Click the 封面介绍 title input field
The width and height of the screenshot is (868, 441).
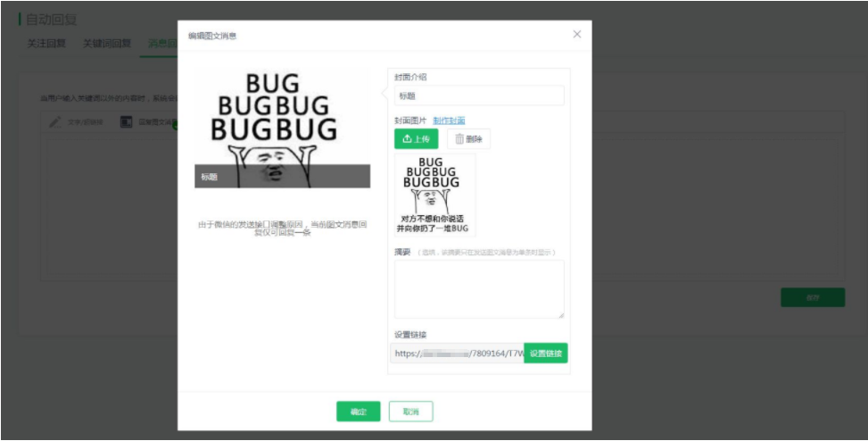[x=479, y=96]
